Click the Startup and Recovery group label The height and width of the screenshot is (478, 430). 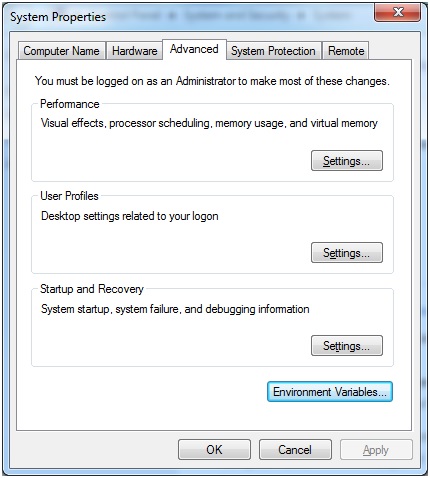click(x=92, y=289)
